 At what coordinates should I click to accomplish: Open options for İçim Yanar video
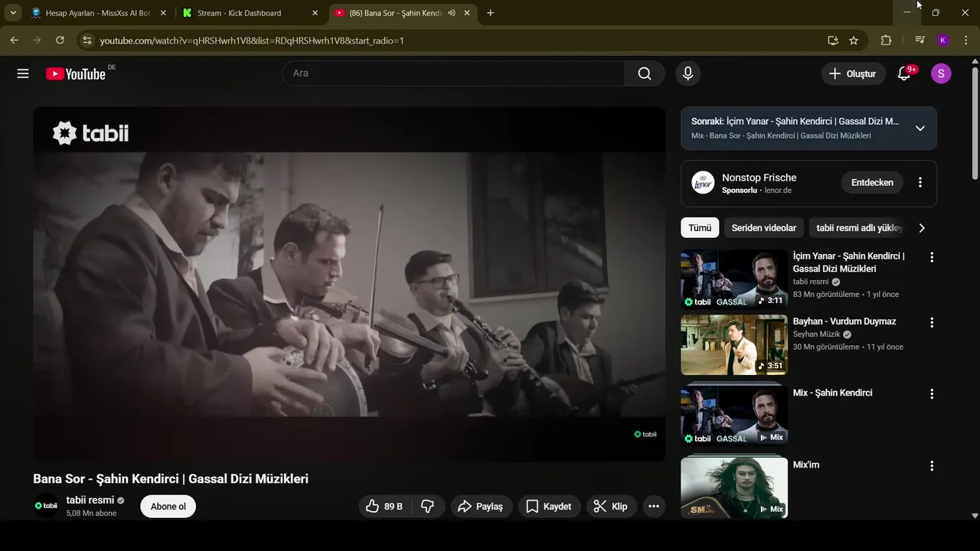(932, 257)
